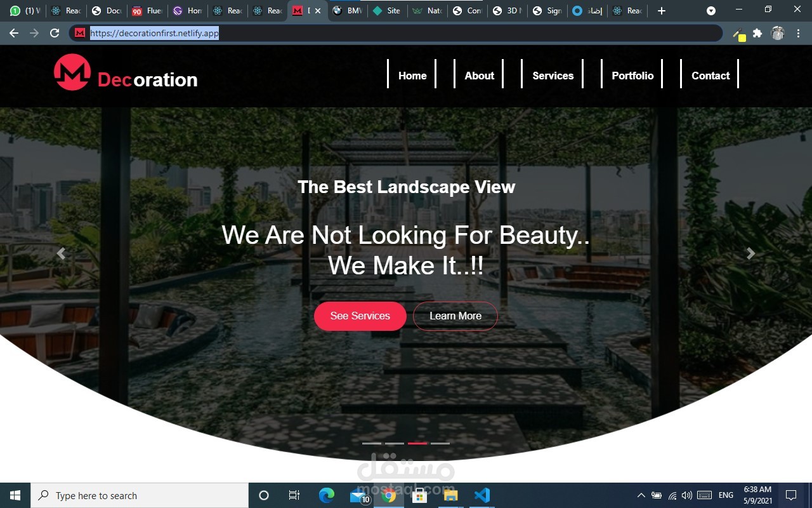The width and height of the screenshot is (812, 508).
Task: Click the Chrome icon on taskbar
Action: 389,496
